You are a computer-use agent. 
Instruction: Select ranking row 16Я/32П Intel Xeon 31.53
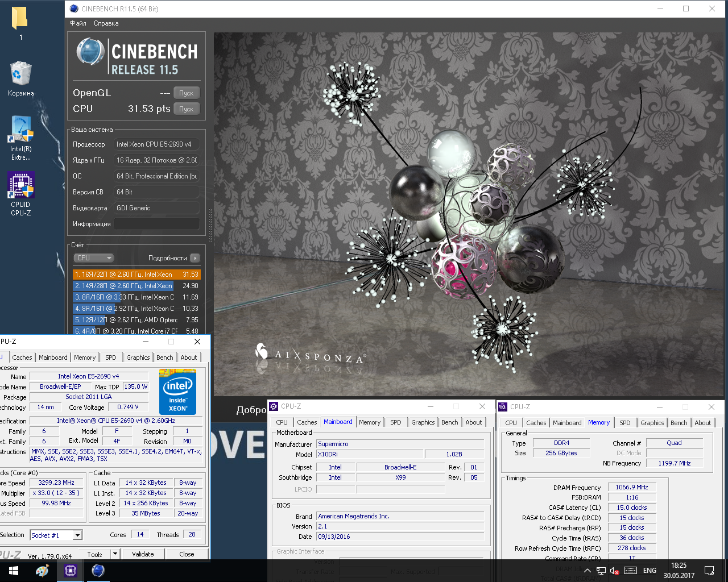tap(136, 275)
